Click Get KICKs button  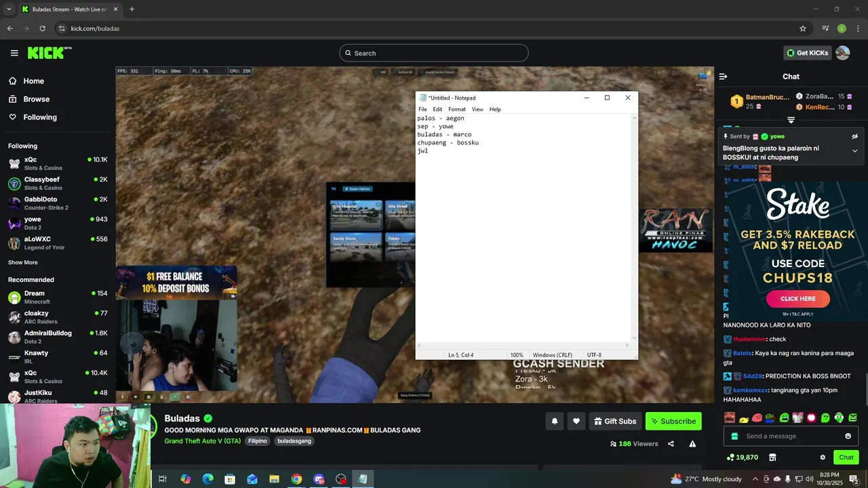coord(807,53)
